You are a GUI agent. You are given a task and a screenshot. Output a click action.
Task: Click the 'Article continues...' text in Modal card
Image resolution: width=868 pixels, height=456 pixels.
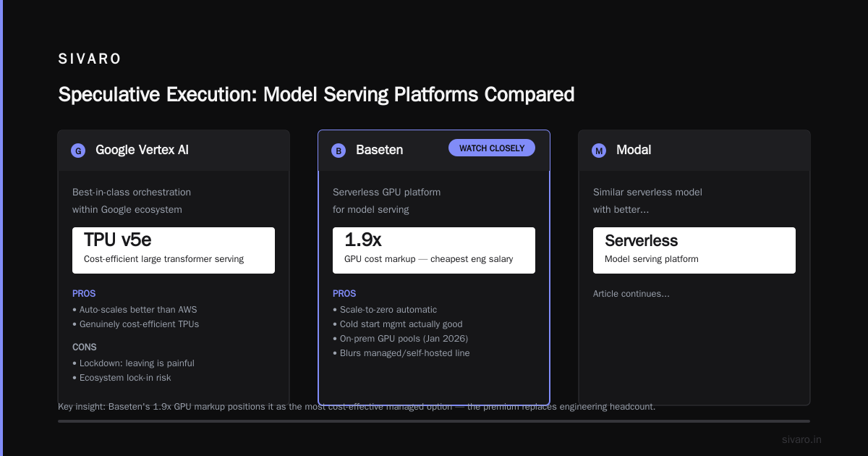pyautogui.click(x=631, y=294)
